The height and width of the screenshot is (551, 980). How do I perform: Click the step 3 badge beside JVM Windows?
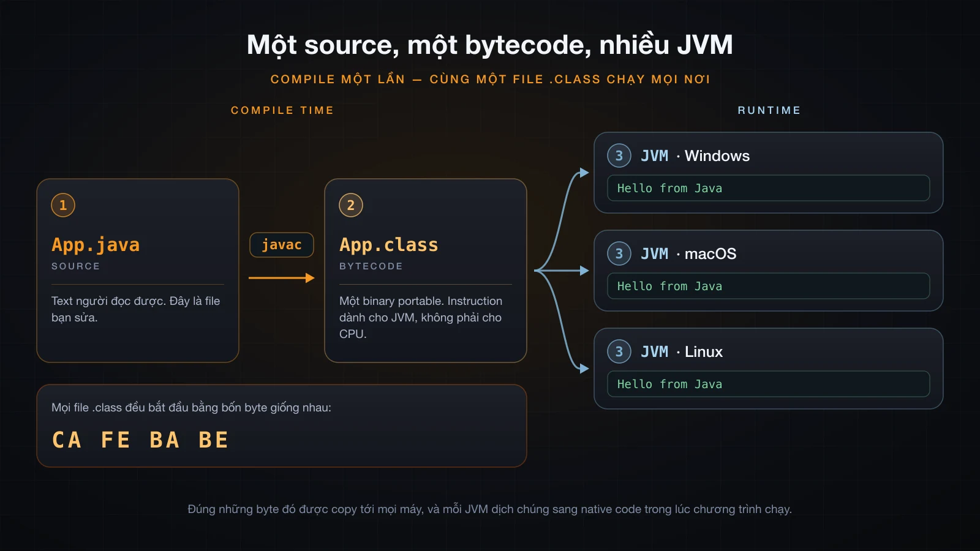pyautogui.click(x=619, y=156)
